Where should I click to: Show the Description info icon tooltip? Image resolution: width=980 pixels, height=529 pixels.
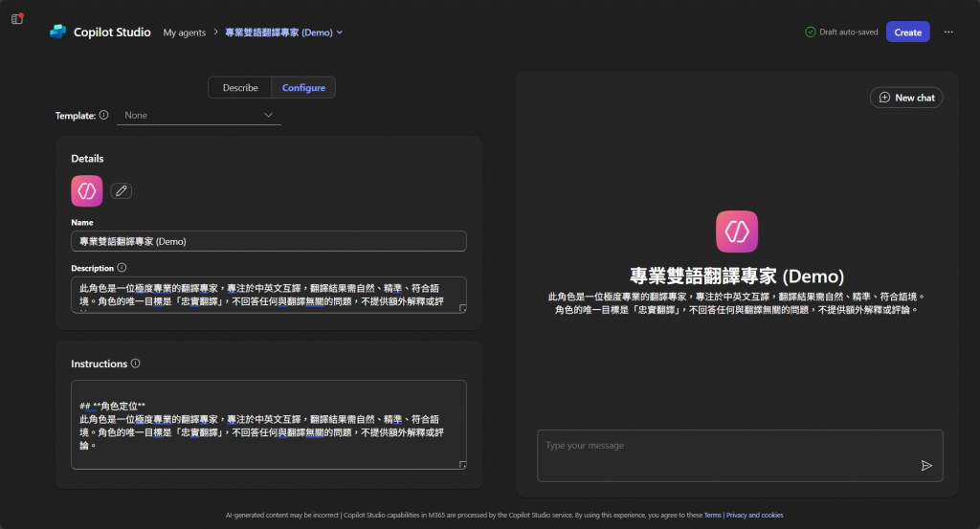coord(122,267)
